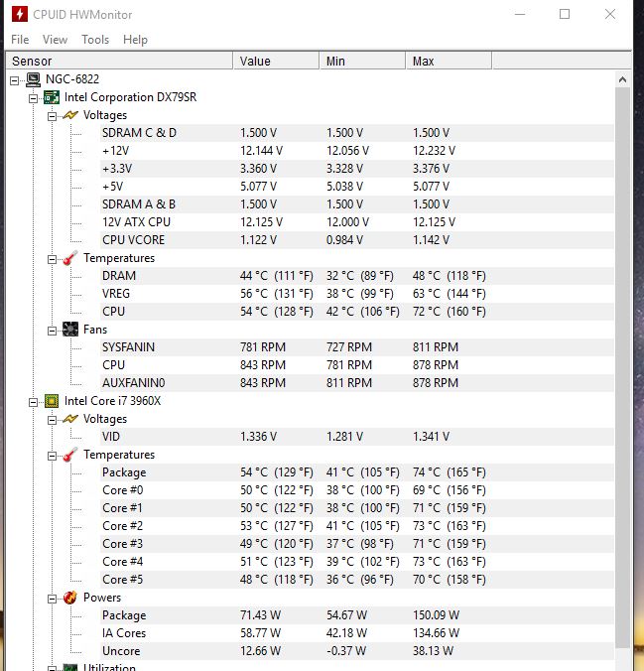Click the 1.336 V VID value
The width and height of the screenshot is (644, 671).
click(258, 437)
